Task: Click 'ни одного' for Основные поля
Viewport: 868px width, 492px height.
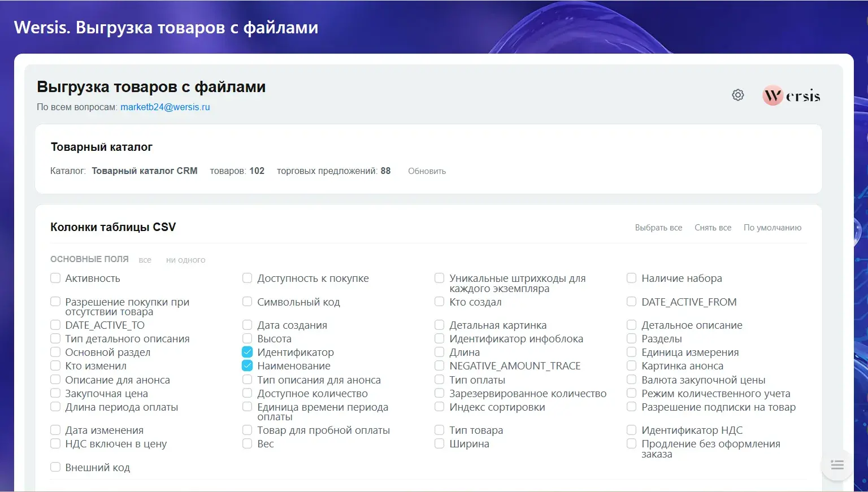Action: click(185, 260)
